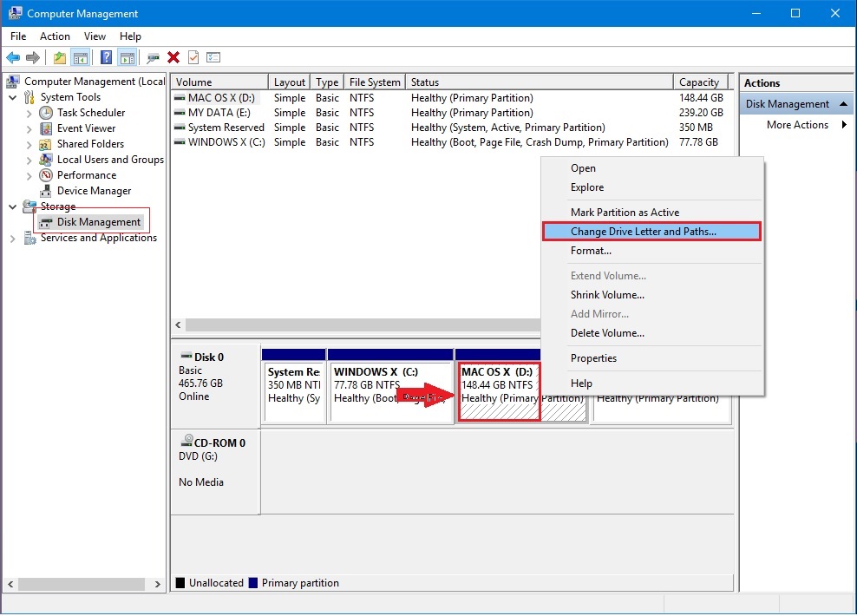Collapse the System Tools tree node

(x=12, y=97)
